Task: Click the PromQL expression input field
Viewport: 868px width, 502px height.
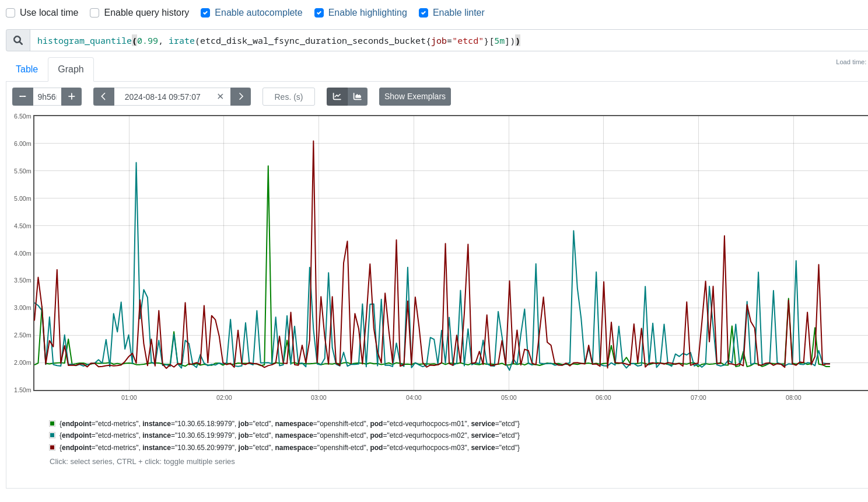Action: [x=449, y=40]
